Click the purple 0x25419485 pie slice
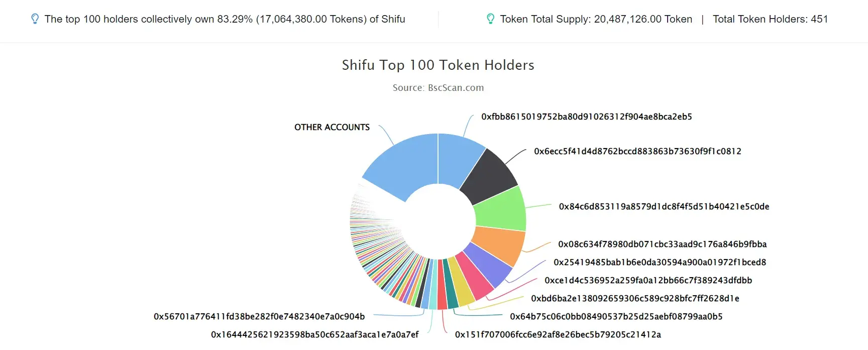Screen dimensions: 868x350 [x=487, y=265]
